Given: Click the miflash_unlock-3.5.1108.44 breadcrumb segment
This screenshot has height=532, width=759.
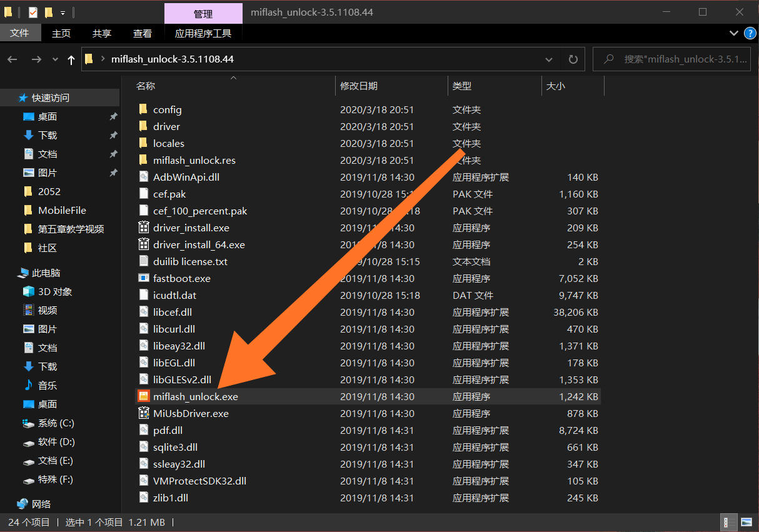Looking at the screenshot, I should (173, 59).
